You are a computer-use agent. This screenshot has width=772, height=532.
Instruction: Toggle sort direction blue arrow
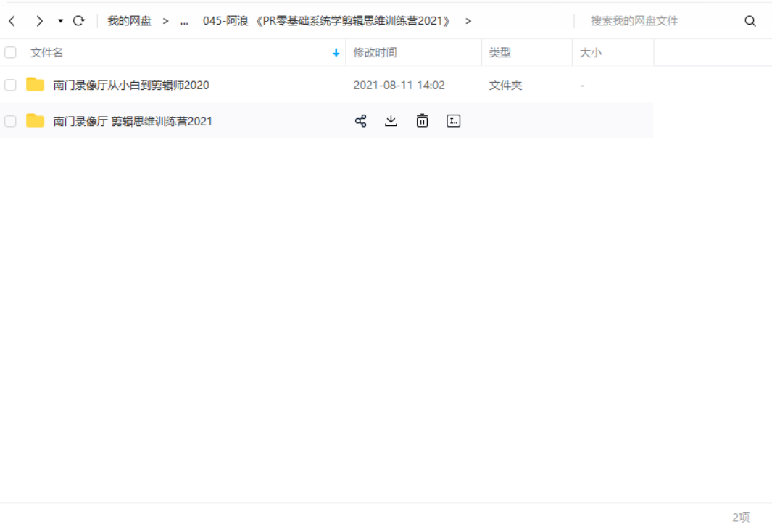(x=336, y=53)
